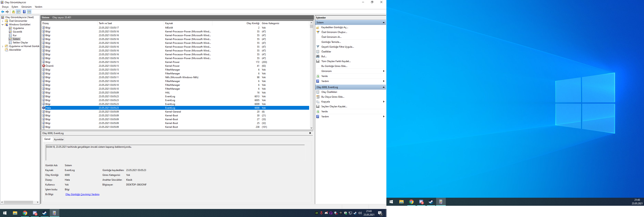The height and width of the screenshot is (217, 644).
Task: Select the HAL event 16 row
Action: point(175,93)
